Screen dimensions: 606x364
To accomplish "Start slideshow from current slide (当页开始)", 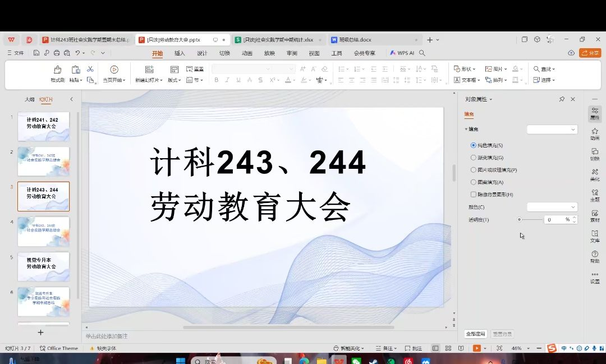I will point(114,70).
